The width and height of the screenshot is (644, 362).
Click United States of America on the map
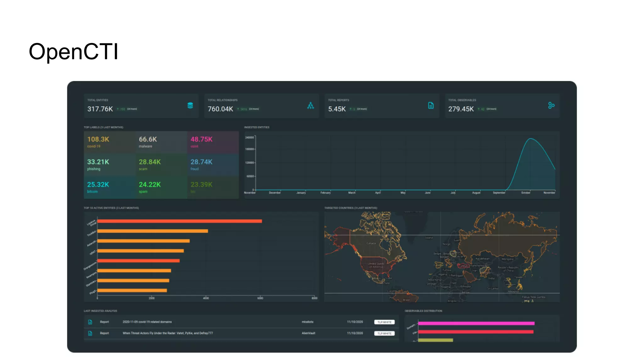[376, 266]
